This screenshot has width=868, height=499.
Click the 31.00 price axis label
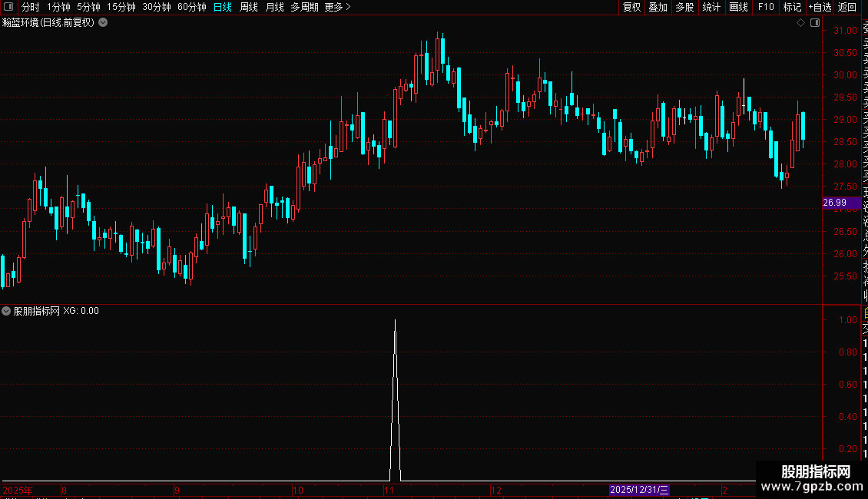click(x=845, y=31)
